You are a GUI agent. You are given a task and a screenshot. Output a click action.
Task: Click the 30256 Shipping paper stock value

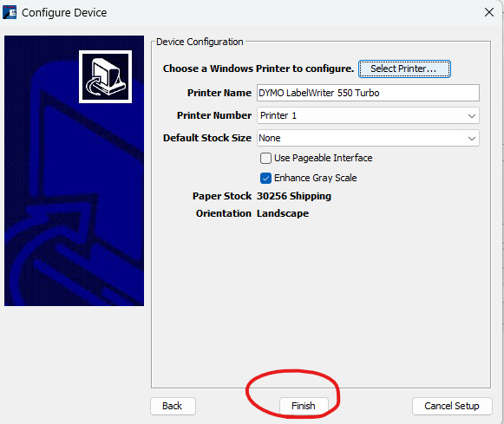(294, 196)
